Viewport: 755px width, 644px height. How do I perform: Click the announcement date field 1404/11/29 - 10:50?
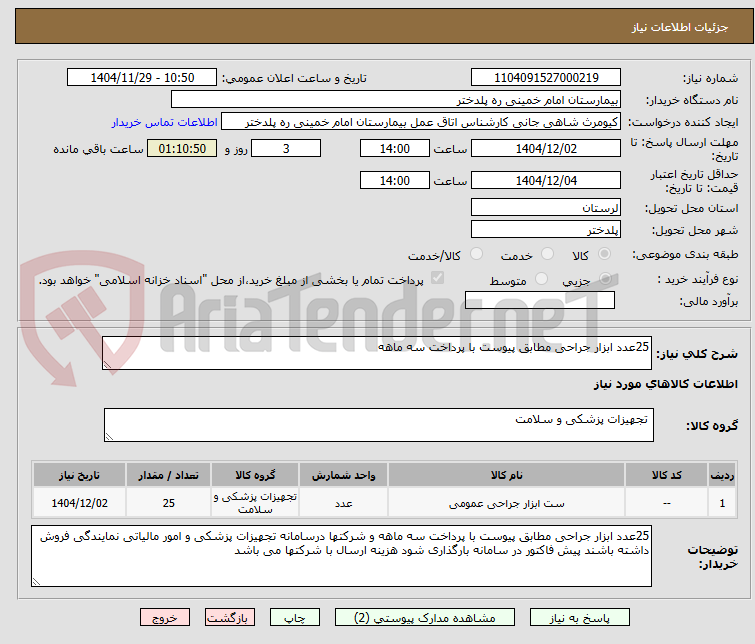[x=142, y=78]
